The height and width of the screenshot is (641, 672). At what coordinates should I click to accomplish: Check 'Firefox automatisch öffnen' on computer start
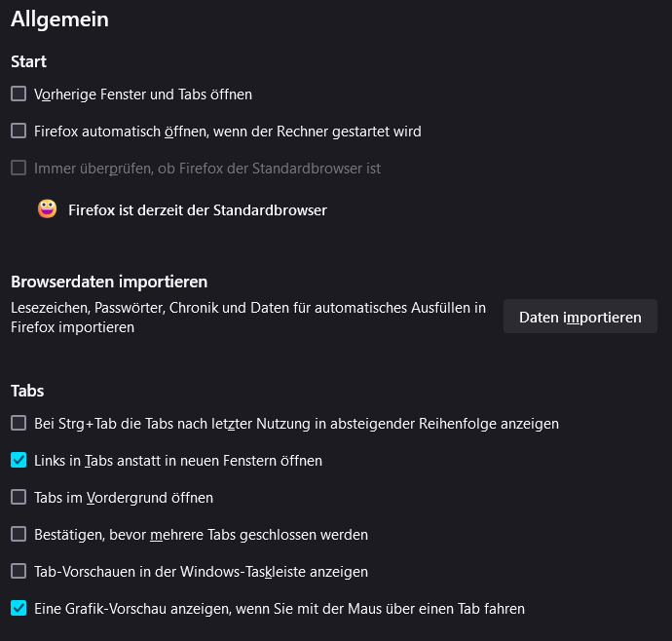click(19, 131)
